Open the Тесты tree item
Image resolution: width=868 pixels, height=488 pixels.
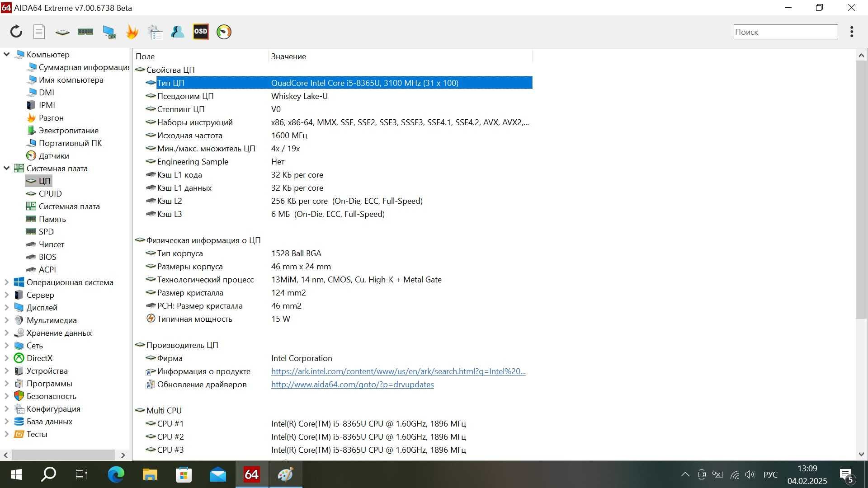click(x=37, y=434)
